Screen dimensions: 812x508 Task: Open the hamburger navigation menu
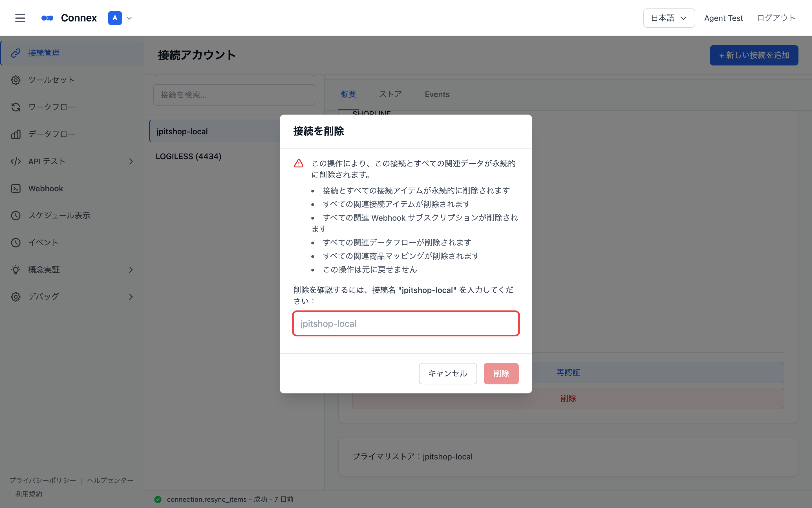pos(20,18)
